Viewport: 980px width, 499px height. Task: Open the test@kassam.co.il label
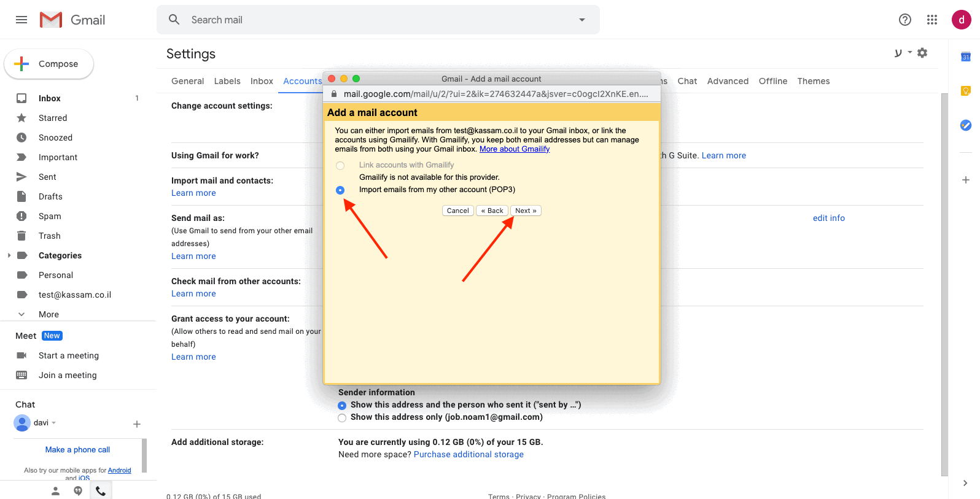[75, 295]
